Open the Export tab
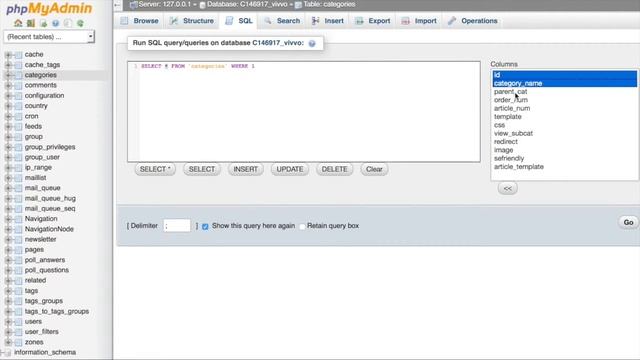 point(373,21)
